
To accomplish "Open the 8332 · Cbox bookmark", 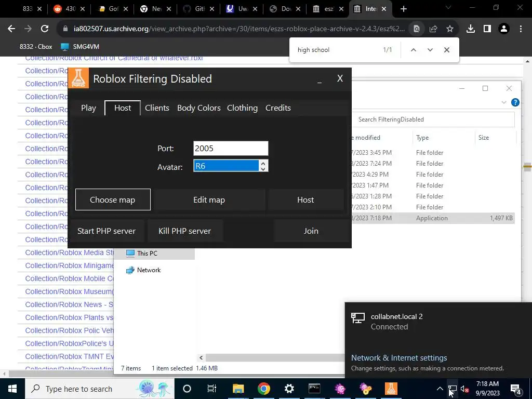I will [x=36, y=46].
